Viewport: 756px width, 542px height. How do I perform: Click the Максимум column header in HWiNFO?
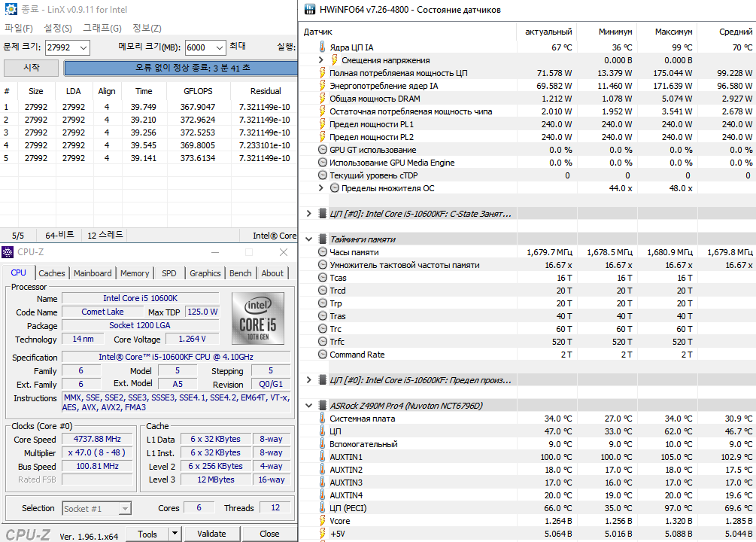click(x=667, y=32)
